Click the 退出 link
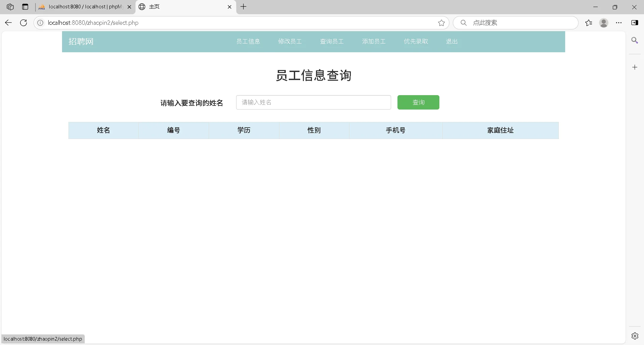 click(451, 41)
